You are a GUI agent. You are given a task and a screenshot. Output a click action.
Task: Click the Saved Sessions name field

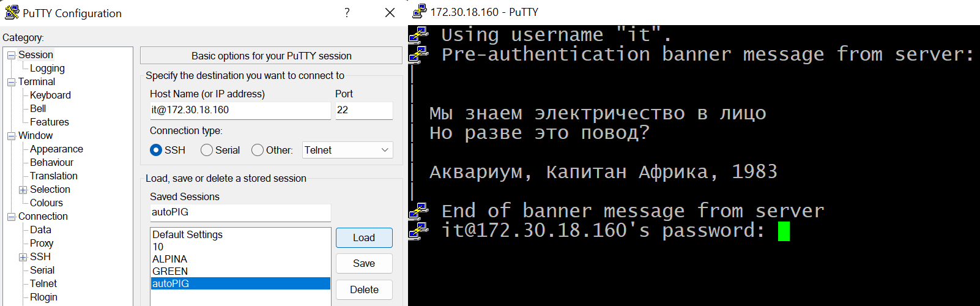click(240, 212)
